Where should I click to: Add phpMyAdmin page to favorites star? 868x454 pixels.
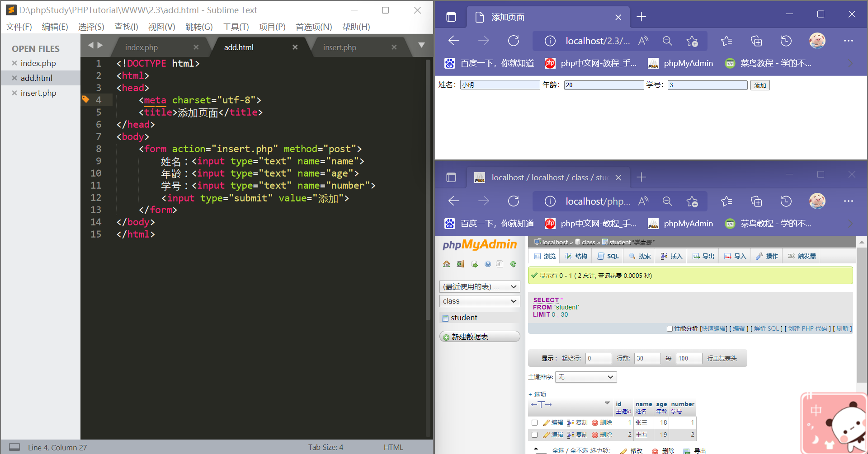coord(692,201)
